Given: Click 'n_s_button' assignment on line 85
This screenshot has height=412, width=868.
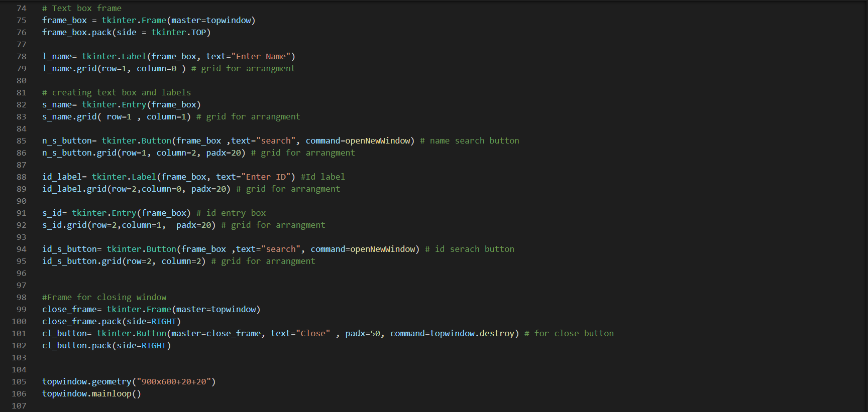Looking at the screenshot, I should click(x=67, y=141).
